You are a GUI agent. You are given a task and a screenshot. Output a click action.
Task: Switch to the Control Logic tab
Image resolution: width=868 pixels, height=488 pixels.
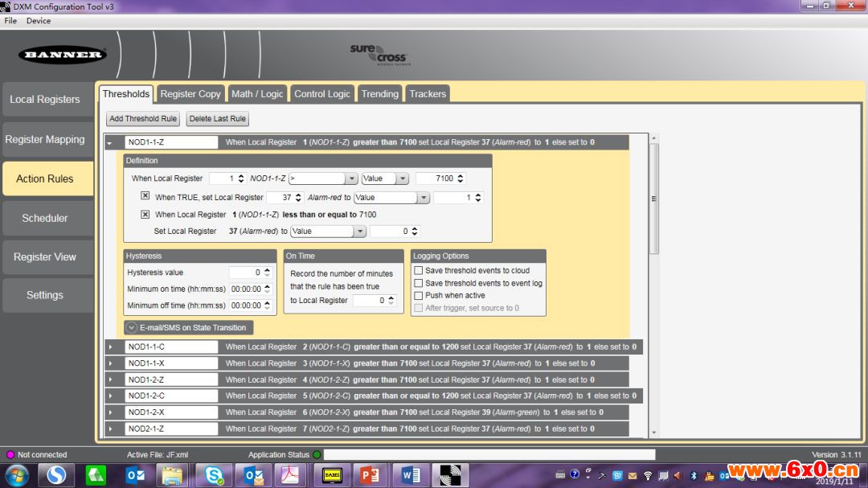(322, 93)
